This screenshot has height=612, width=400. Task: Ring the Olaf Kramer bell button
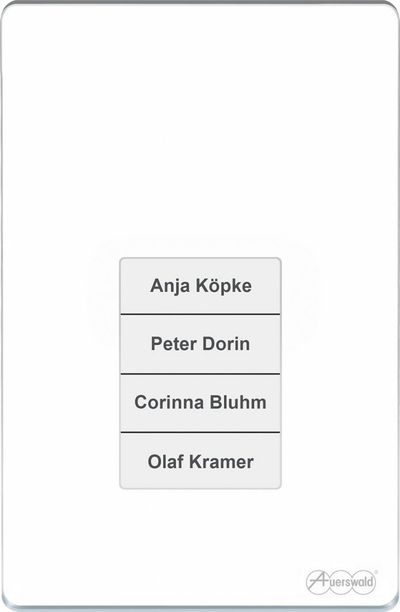pos(200,461)
